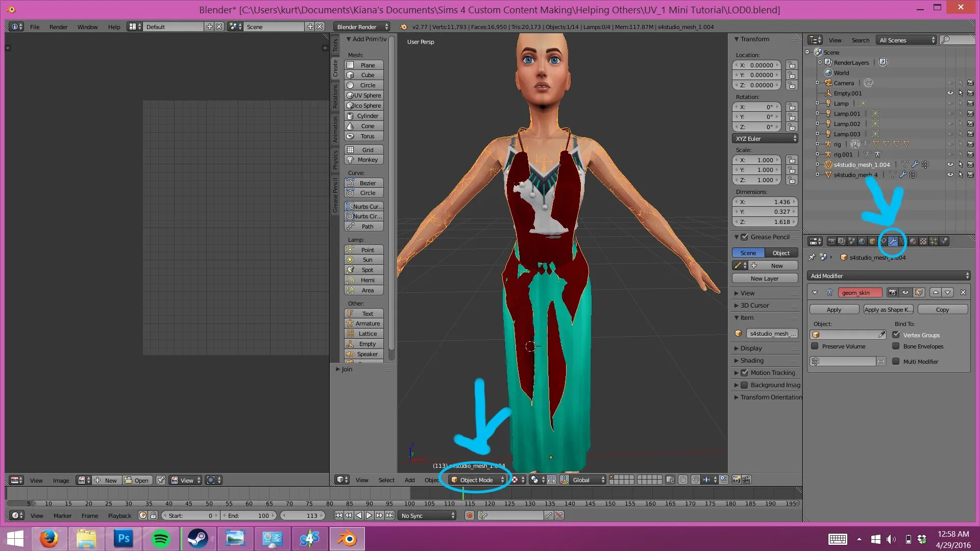The width and height of the screenshot is (980, 551).
Task: Click the Apply button for geom_skin modifier
Action: point(833,309)
